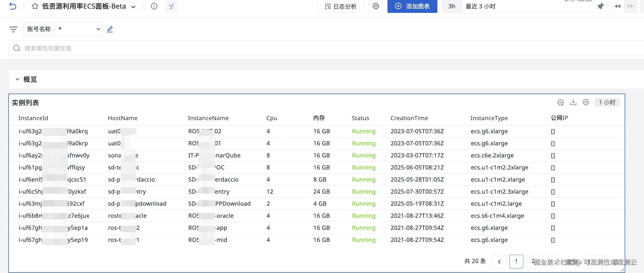Focus the 搜索属性和属性值 search field
Screen dimensions: 644x273
pos(326,48)
